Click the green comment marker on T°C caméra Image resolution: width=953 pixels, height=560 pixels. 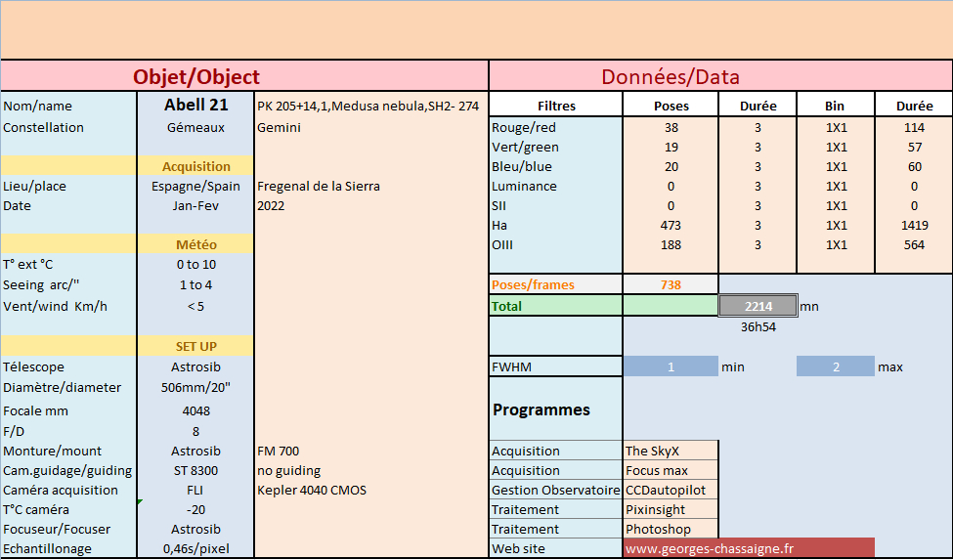[141, 502]
